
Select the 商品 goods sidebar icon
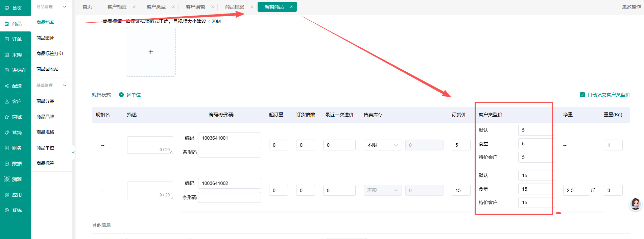coord(7,24)
